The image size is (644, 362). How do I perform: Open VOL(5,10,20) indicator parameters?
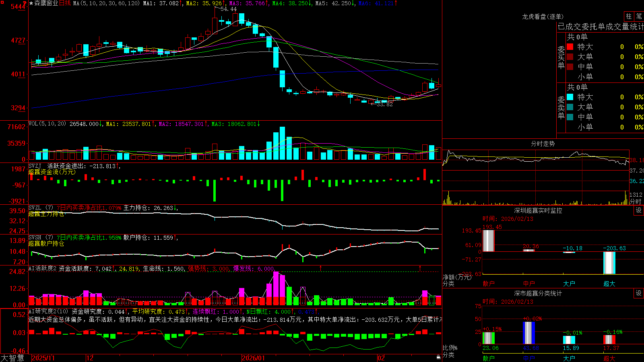(x=47, y=124)
